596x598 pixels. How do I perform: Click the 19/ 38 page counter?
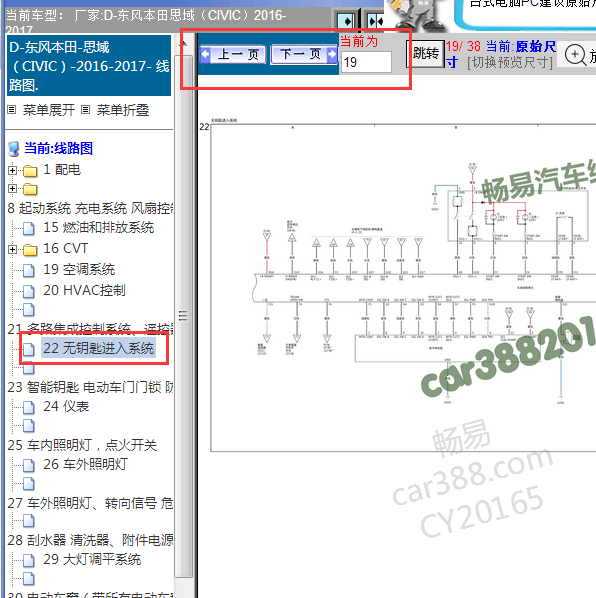pyautogui.click(x=463, y=47)
